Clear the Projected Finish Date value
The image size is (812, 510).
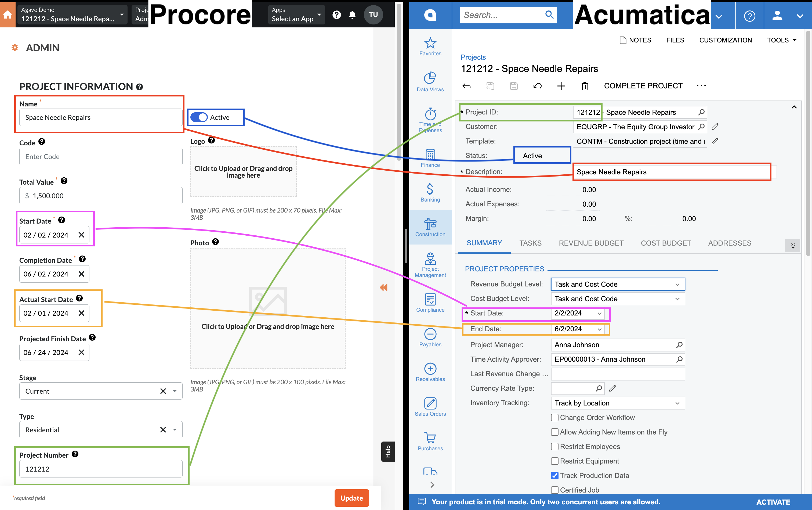click(x=81, y=353)
